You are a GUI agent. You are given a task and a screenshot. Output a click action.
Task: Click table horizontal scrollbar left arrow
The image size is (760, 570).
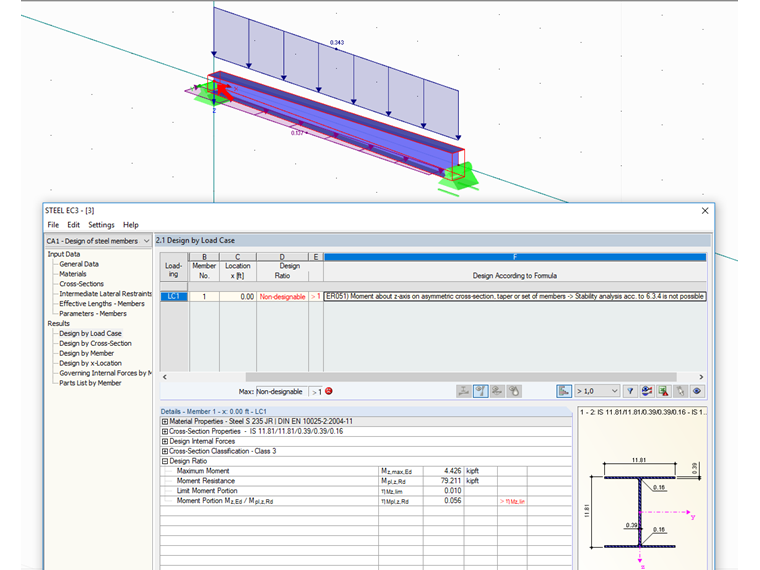tap(165, 377)
